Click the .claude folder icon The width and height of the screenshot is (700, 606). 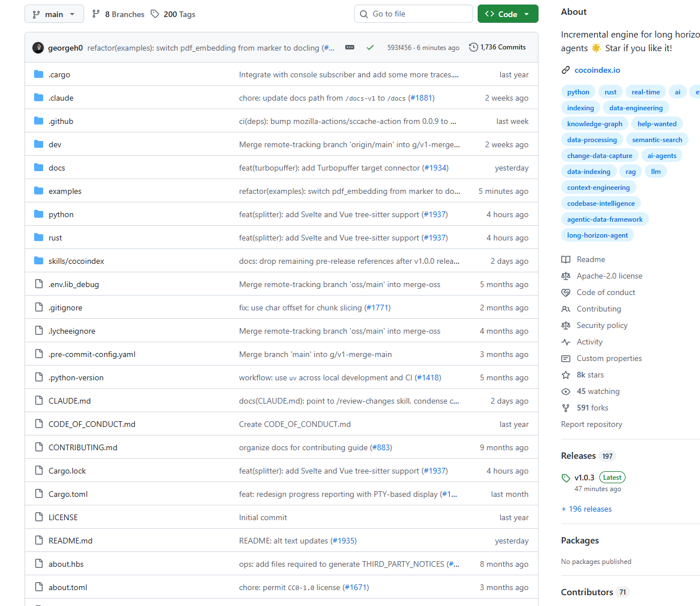pyautogui.click(x=39, y=98)
